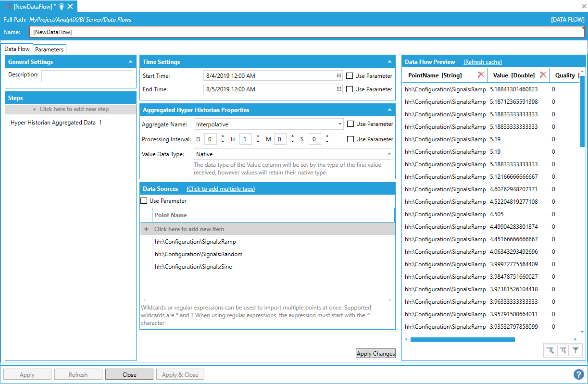Image resolution: width=588 pixels, height=384 pixels.
Task: Click the pop-out arrow on NewDataFlow tab
Action: (x=62, y=6)
